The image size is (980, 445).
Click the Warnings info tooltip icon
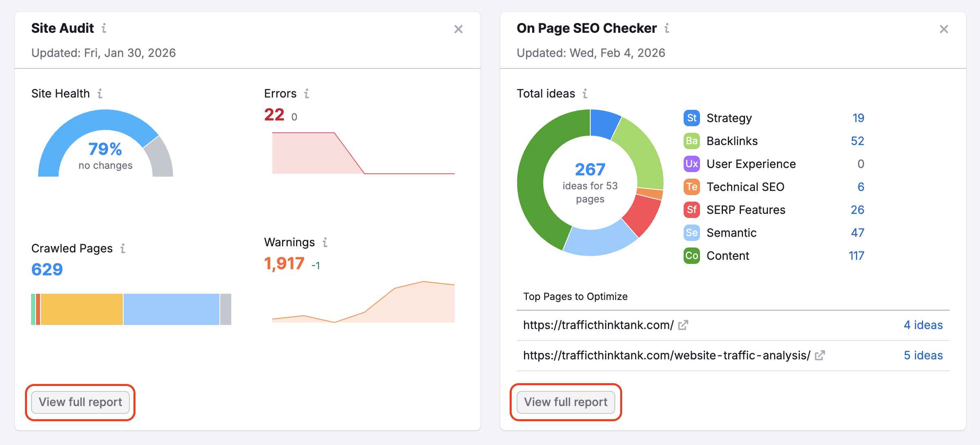(x=325, y=242)
